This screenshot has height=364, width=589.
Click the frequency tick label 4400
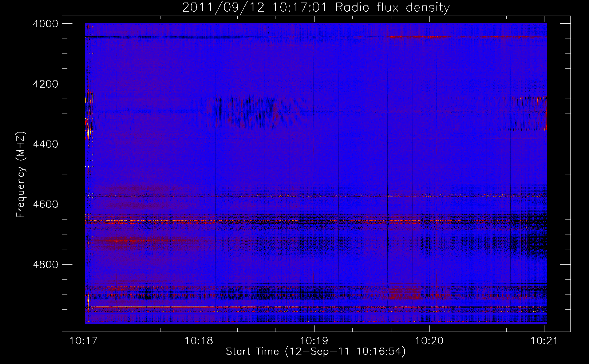point(46,144)
